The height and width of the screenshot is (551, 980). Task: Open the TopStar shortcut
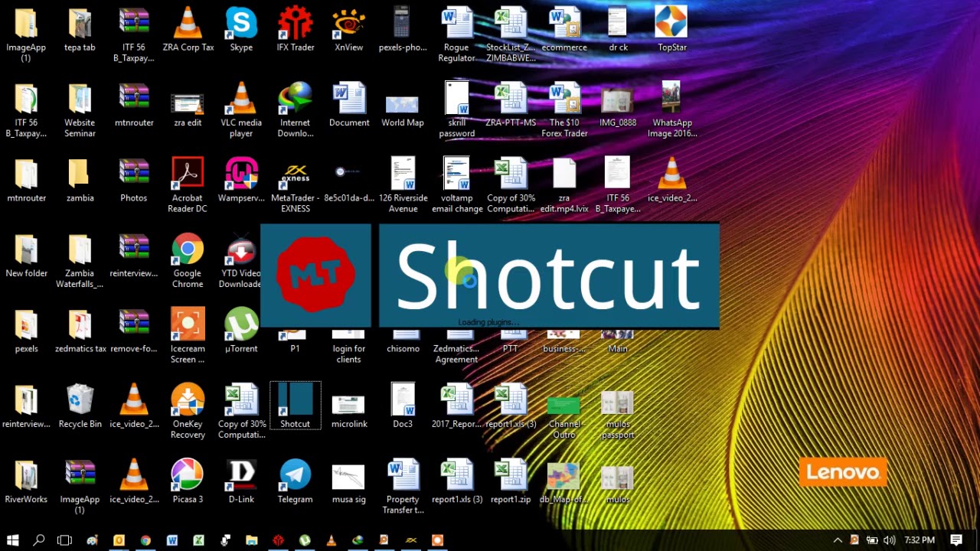coord(672,29)
